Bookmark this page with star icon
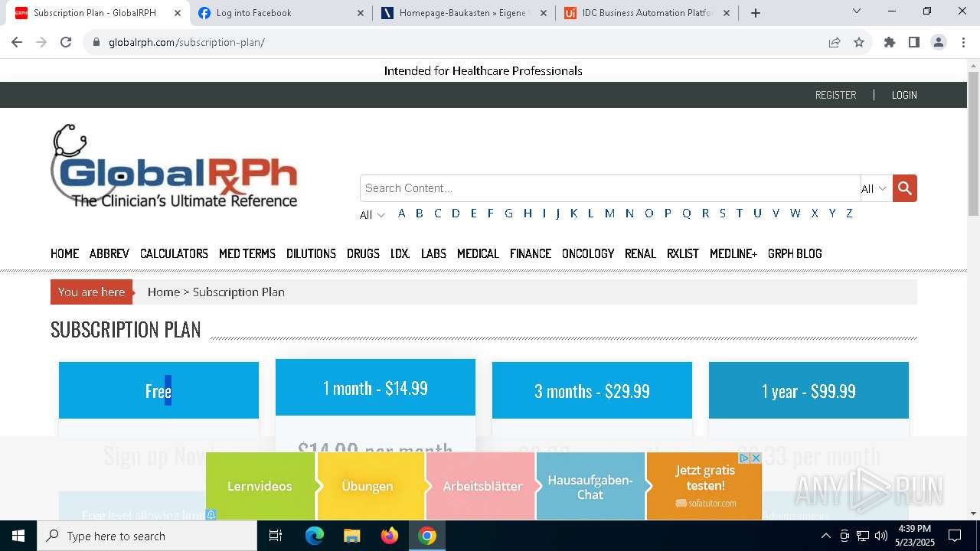This screenshot has width=980, height=551. coord(859,42)
